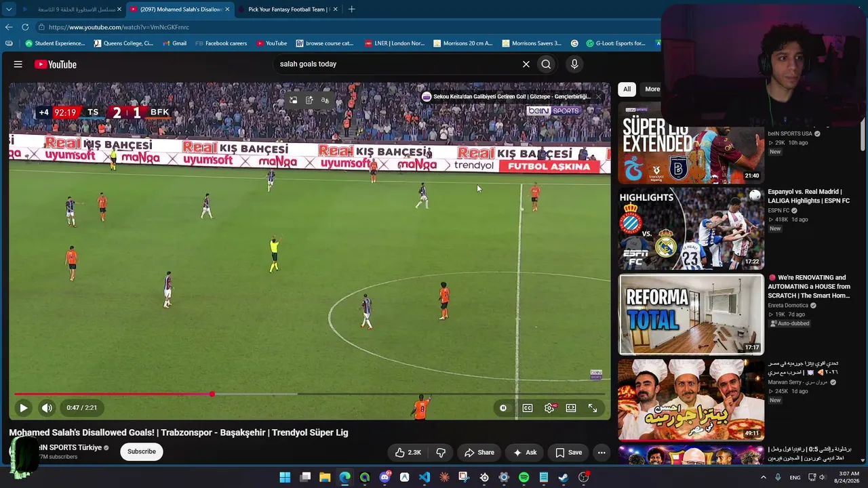Share this video

click(479, 452)
